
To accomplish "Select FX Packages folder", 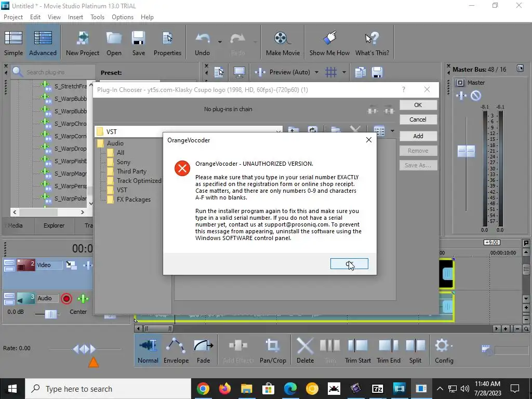I will pos(134,199).
